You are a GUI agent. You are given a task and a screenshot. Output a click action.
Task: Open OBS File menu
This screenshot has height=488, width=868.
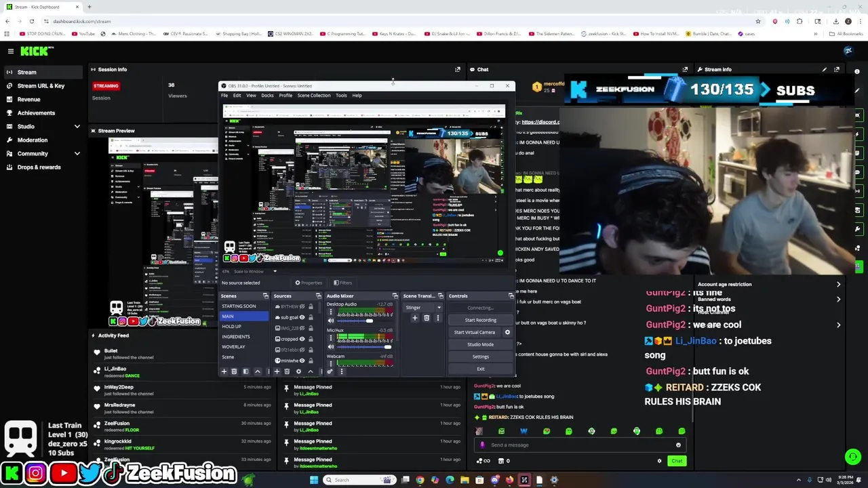pos(224,96)
